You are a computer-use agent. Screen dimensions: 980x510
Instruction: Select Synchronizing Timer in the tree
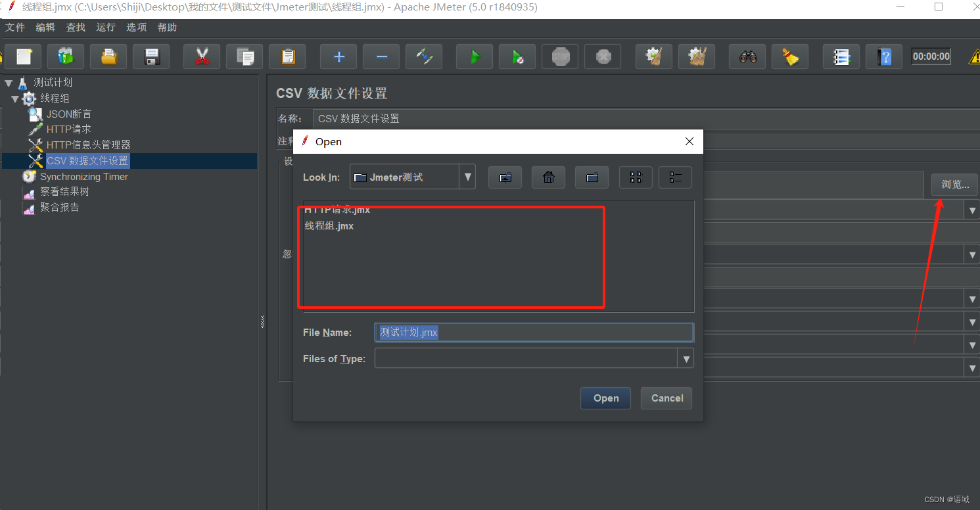point(84,177)
